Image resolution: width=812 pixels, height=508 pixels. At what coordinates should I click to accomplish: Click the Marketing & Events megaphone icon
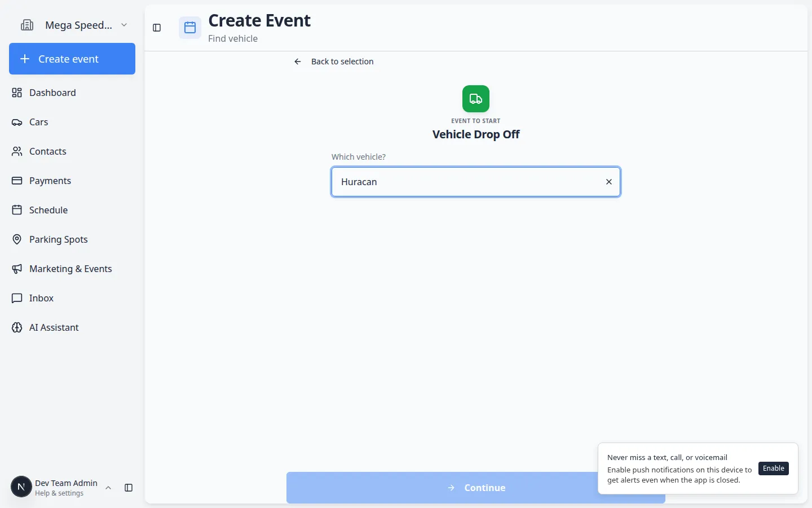tap(17, 269)
